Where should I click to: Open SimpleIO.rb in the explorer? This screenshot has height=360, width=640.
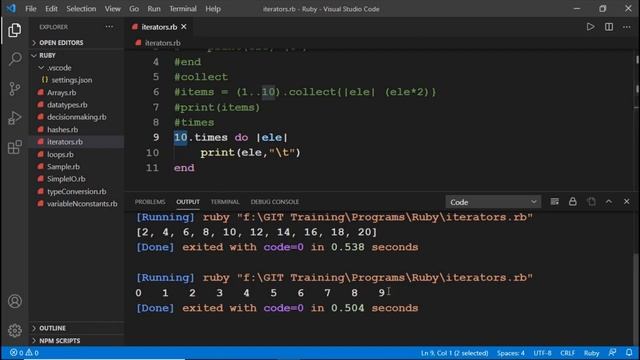pyautogui.click(x=66, y=179)
